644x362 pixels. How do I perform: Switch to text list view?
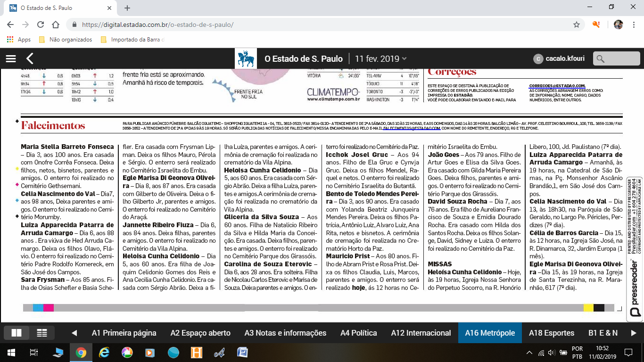click(42, 333)
